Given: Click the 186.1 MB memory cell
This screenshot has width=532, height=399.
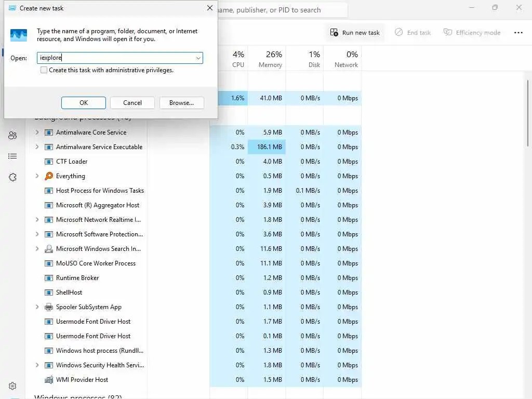Looking at the screenshot, I should (267, 147).
